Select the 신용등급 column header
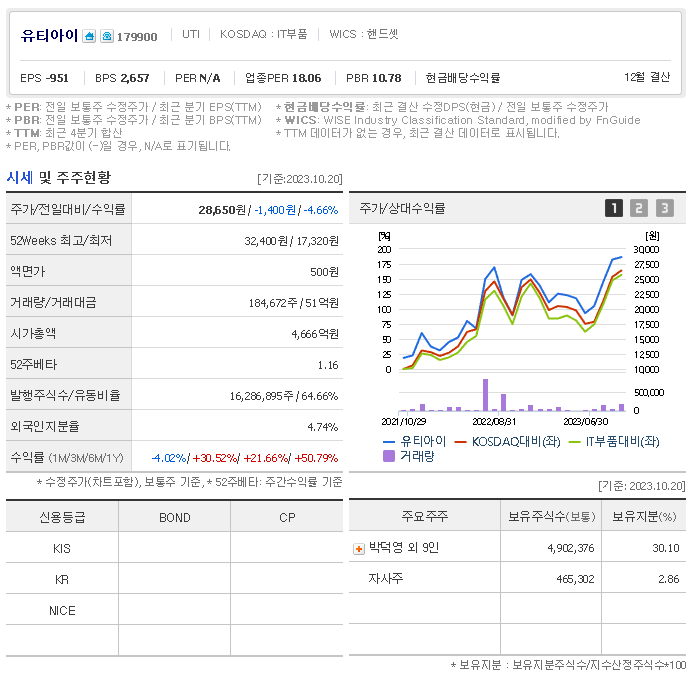The width and height of the screenshot is (690, 684). (62, 518)
